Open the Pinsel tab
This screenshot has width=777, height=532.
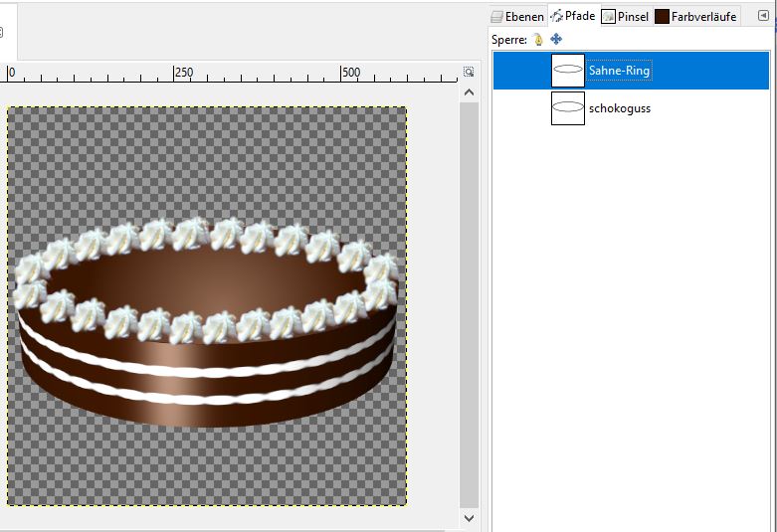click(625, 16)
